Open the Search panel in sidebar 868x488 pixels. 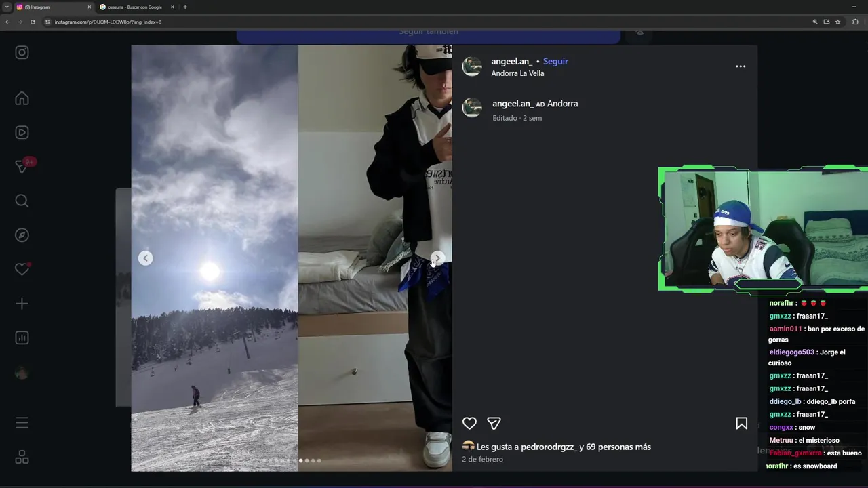point(22,201)
